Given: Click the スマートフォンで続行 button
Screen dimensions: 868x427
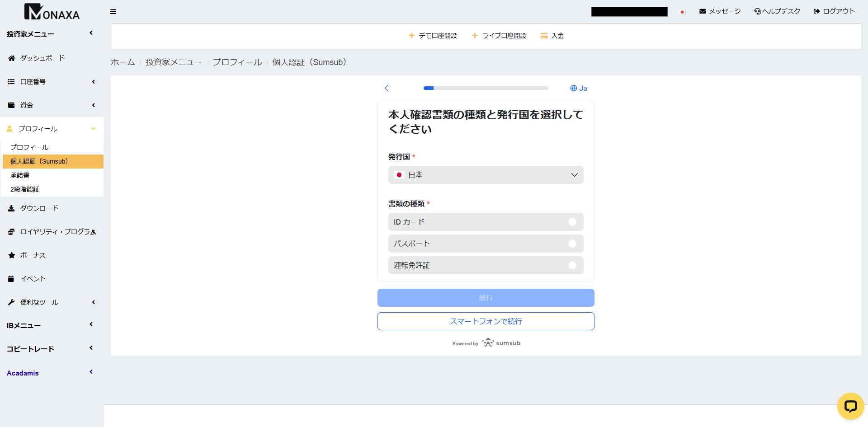Looking at the screenshot, I should [486, 321].
